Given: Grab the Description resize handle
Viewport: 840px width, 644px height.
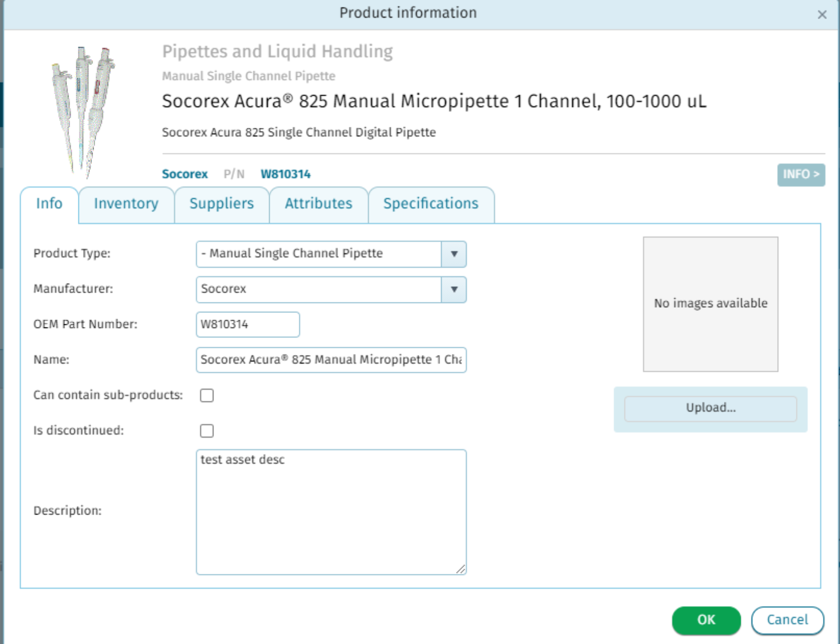Looking at the screenshot, I should click(461, 569).
